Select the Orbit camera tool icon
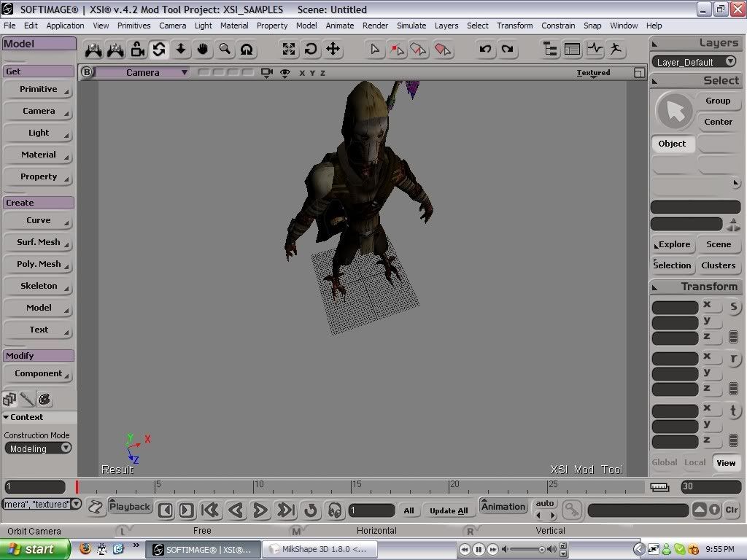The width and height of the screenshot is (747, 560). pos(158,49)
